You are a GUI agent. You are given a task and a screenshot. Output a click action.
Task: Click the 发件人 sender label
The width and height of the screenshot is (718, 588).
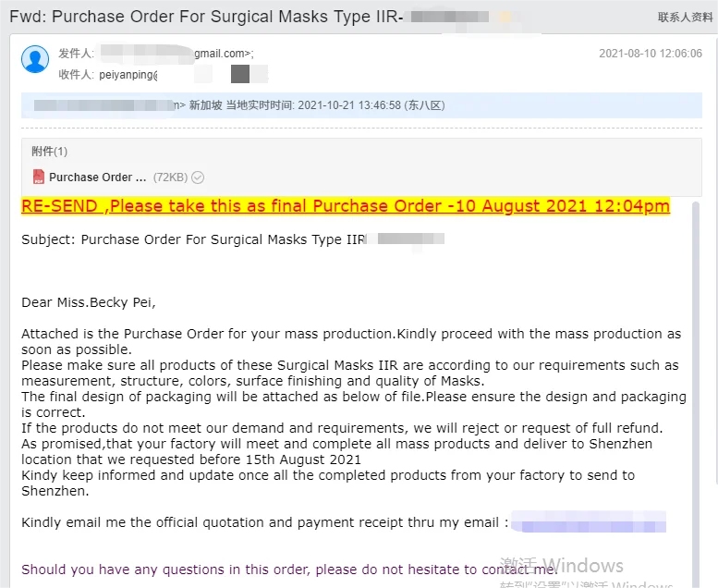tap(76, 54)
